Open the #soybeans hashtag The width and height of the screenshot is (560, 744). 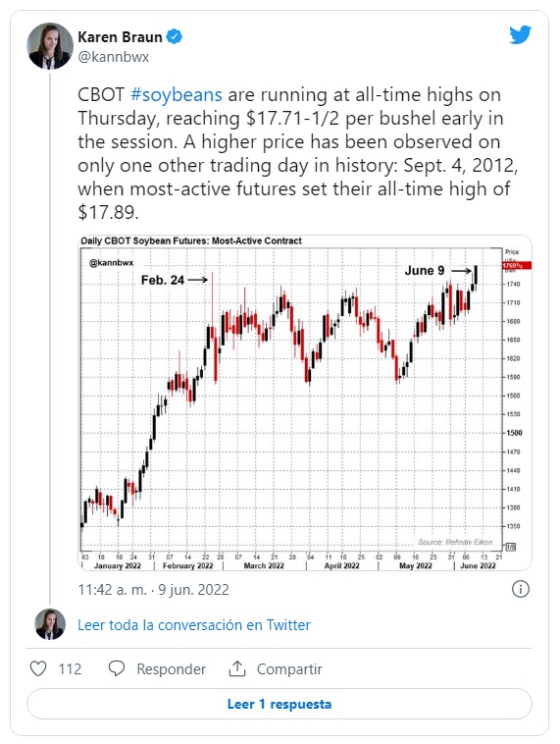tap(176, 94)
